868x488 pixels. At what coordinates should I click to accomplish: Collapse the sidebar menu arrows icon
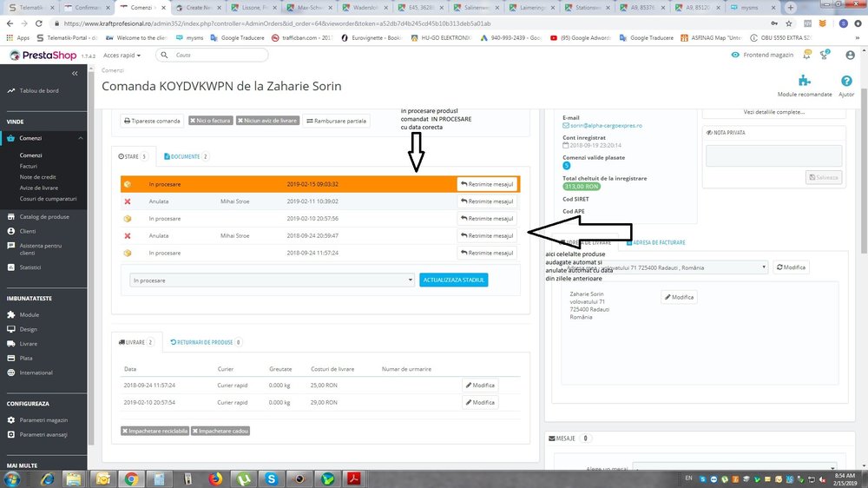[75, 73]
